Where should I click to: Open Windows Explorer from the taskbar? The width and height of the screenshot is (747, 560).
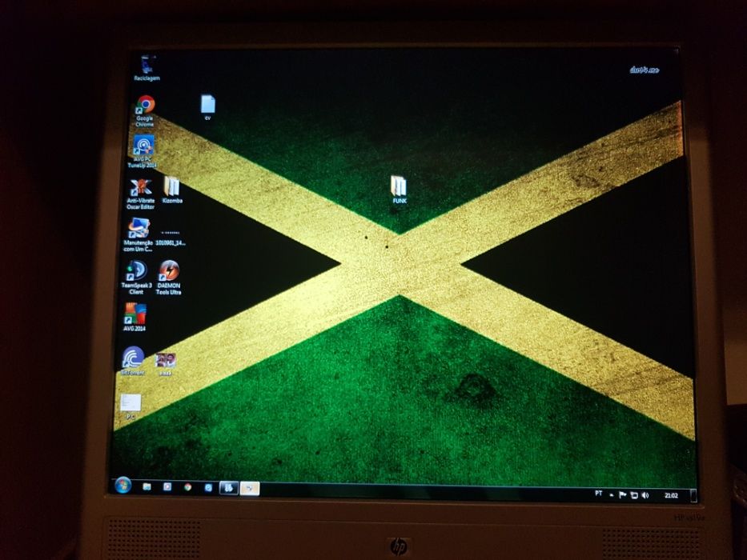pyautogui.click(x=147, y=486)
